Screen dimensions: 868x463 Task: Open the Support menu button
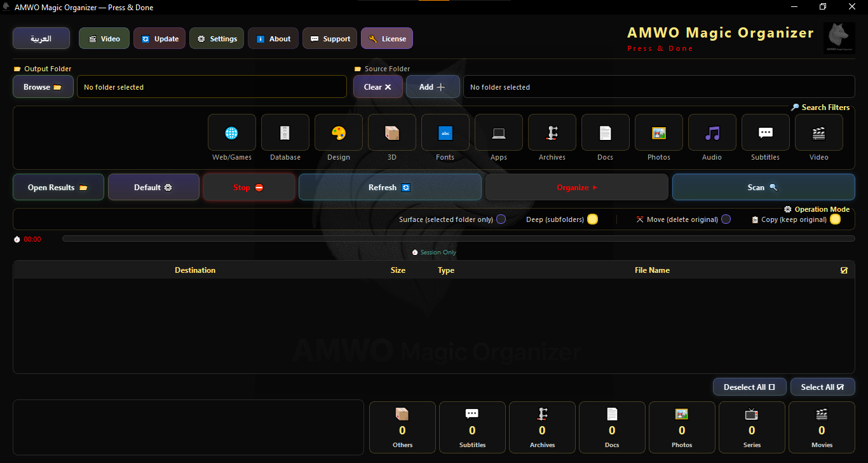pyautogui.click(x=330, y=39)
